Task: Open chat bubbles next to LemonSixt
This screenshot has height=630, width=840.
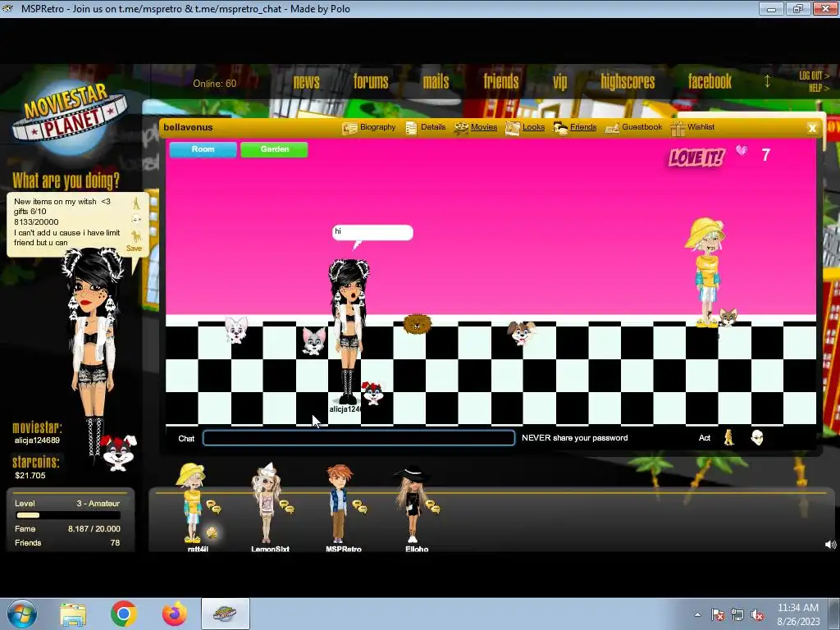Action: pos(286,506)
